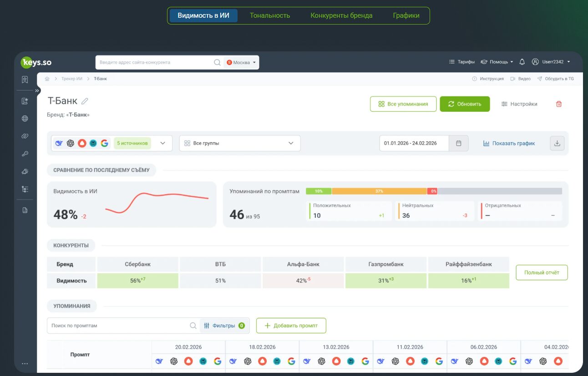Switch to the Тональность tab

click(270, 15)
